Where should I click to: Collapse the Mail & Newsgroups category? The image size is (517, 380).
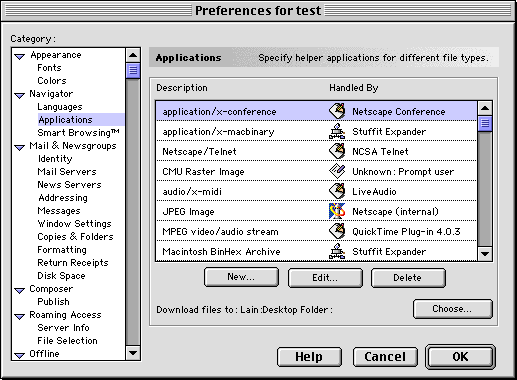(x=20, y=148)
